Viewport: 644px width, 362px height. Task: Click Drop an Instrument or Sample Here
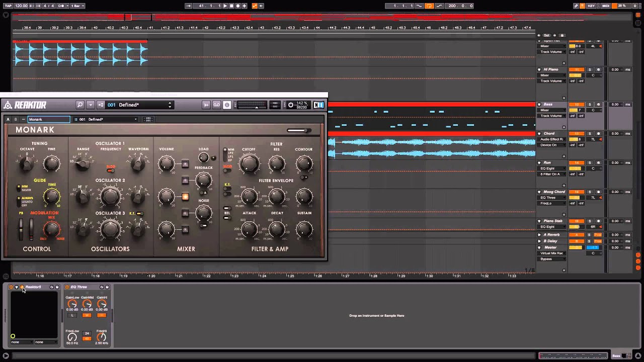pyautogui.click(x=377, y=316)
